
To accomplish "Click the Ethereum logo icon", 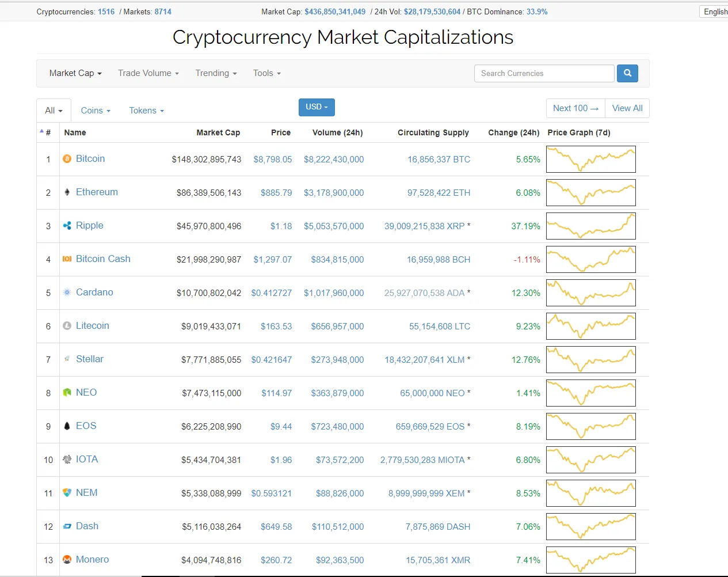I will [67, 192].
